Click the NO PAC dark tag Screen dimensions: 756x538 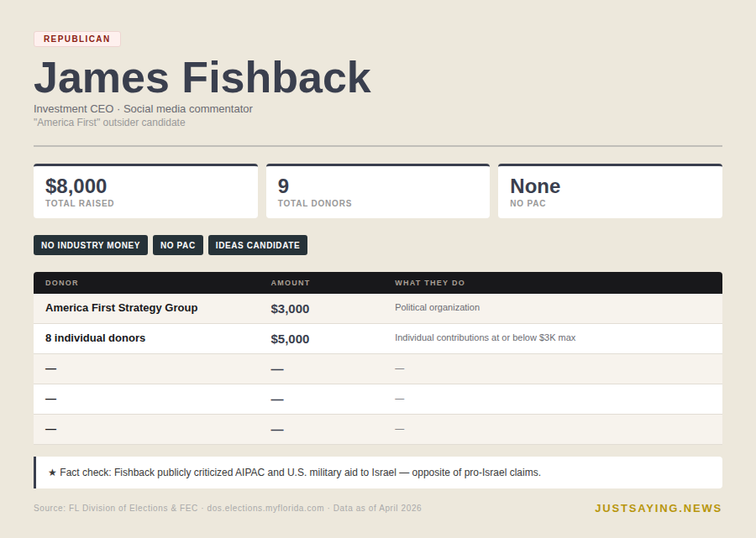pyautogui.click(x=178, y=245)
